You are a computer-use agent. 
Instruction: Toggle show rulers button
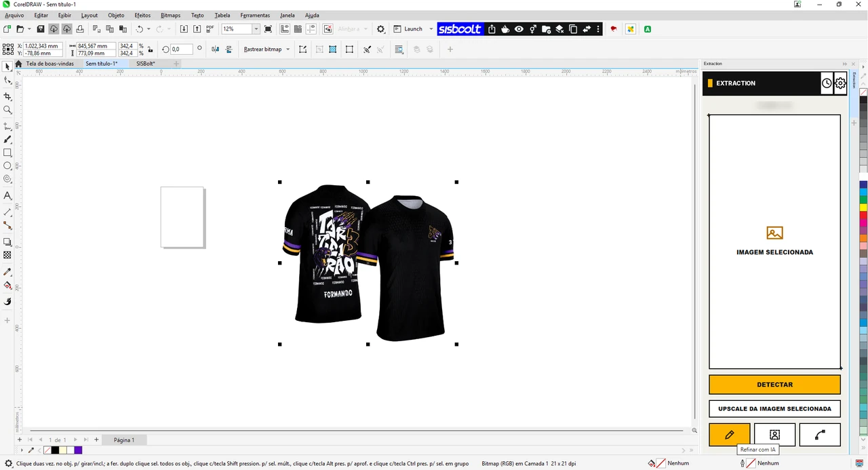285,29
